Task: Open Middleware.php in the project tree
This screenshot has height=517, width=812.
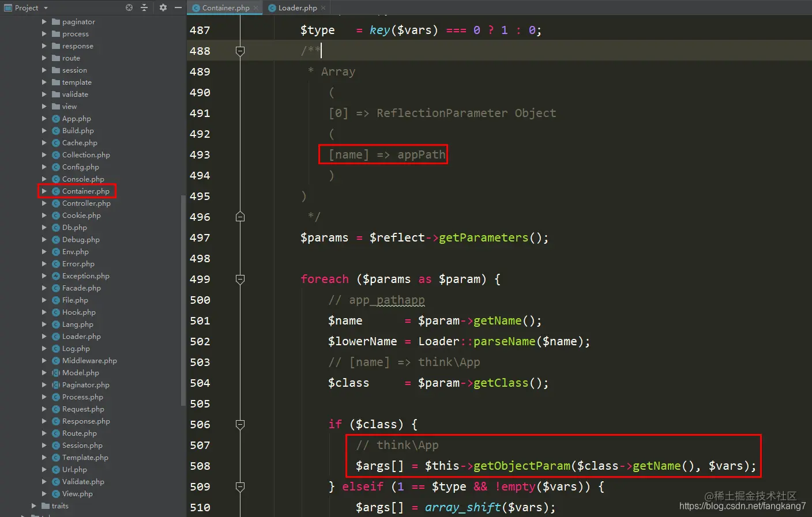Action: coord(89,361)
